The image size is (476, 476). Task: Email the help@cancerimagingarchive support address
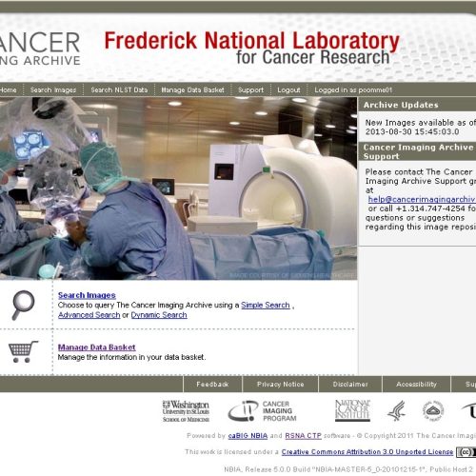pyautogui.click(x=422, y=199)
